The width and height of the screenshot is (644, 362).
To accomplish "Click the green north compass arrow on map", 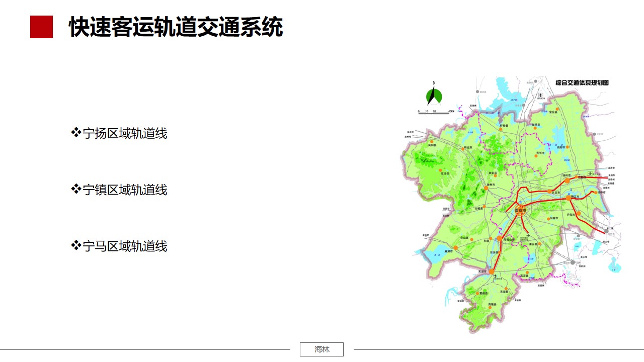I will [x=434, y=96].
